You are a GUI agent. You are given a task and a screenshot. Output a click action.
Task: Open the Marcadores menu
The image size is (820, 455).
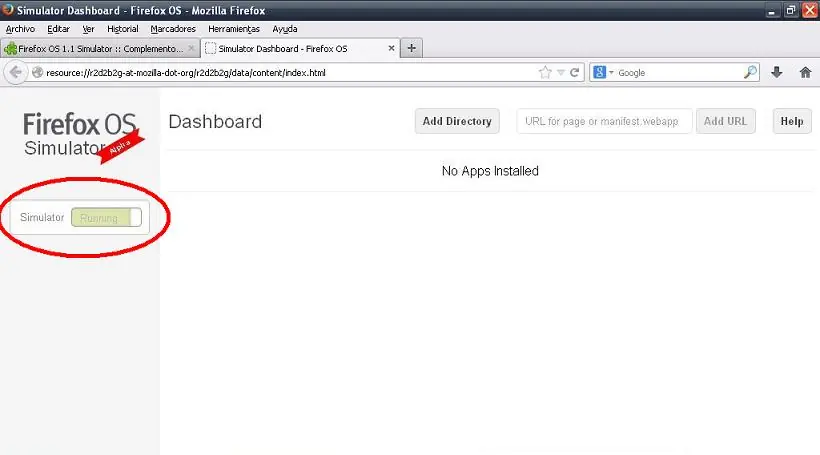[x=173, y=29]
